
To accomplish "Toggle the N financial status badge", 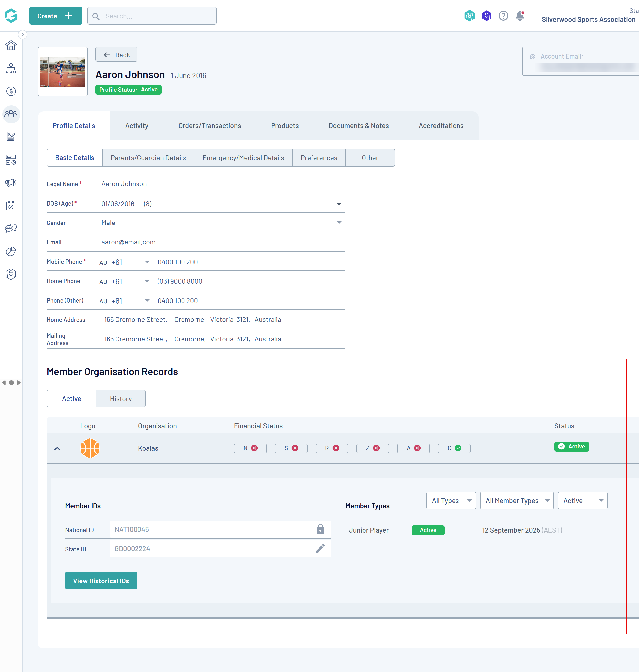I will [250, 448].
